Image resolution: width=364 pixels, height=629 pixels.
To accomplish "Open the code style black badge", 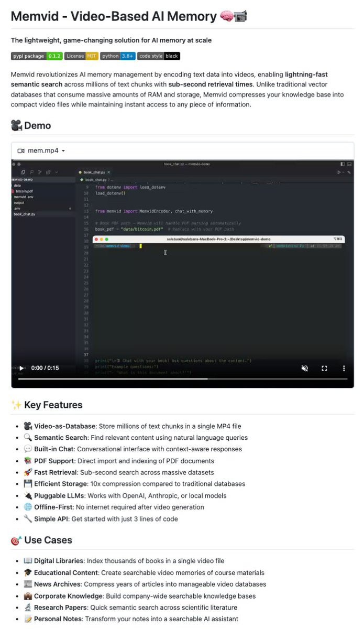I will (159, 56).
